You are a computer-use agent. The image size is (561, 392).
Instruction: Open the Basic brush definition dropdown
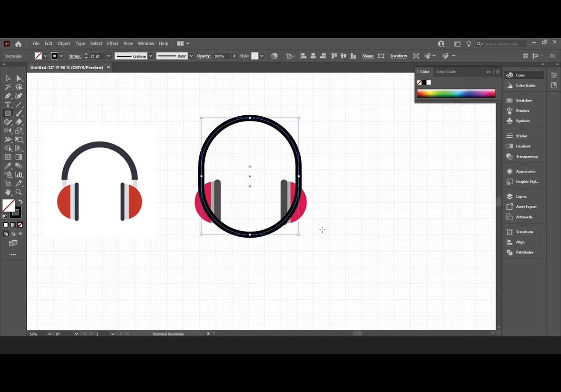pyautogui.click(x=191, y=56)
